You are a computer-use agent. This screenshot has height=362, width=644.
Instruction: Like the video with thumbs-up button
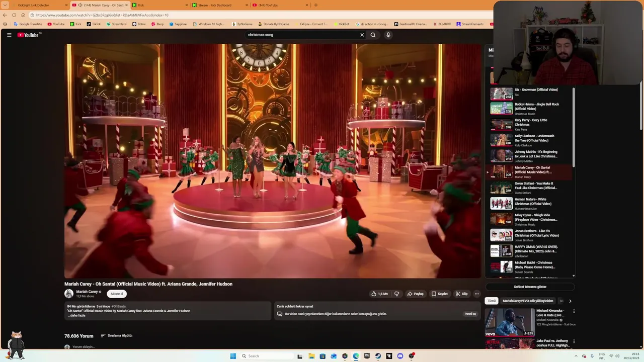(x=379, y=294)
